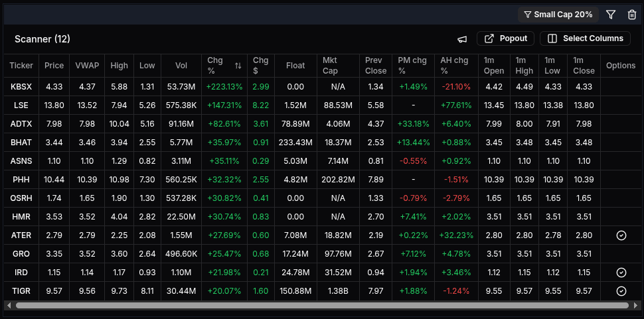Click the scrollbar left arrow
Image resolution: width=644 pixels, height=319 pixels.
pos(8,305)
